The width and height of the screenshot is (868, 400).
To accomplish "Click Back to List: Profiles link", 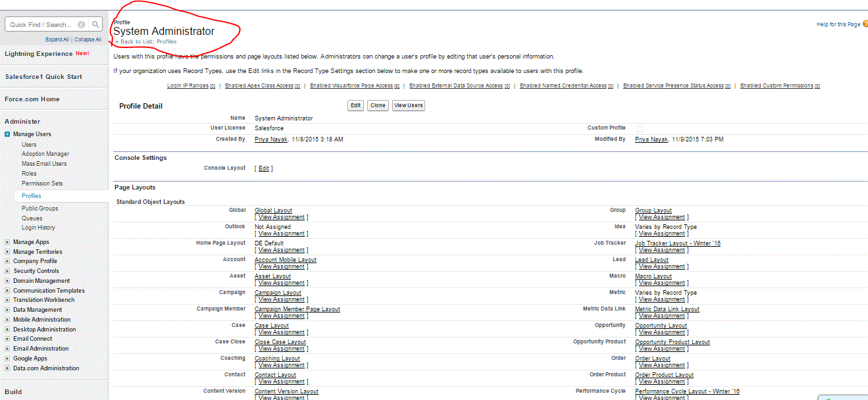I will 148,41.
